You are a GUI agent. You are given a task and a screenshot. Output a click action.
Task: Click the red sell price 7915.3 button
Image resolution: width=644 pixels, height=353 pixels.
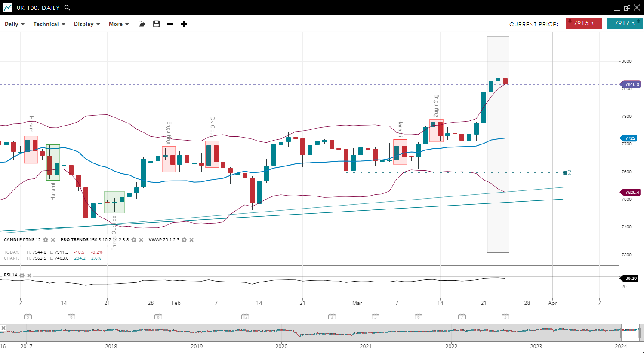click(583, 24)
